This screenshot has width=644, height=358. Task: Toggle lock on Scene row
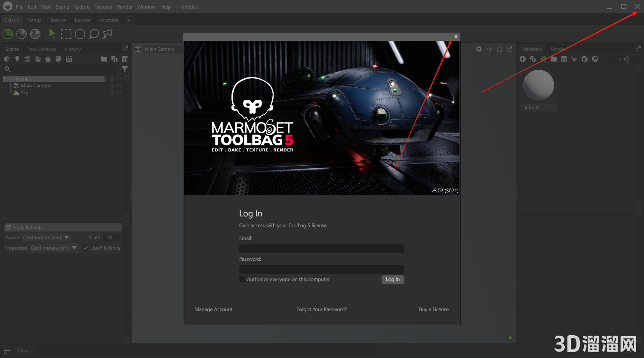click(x=112, y=79)
